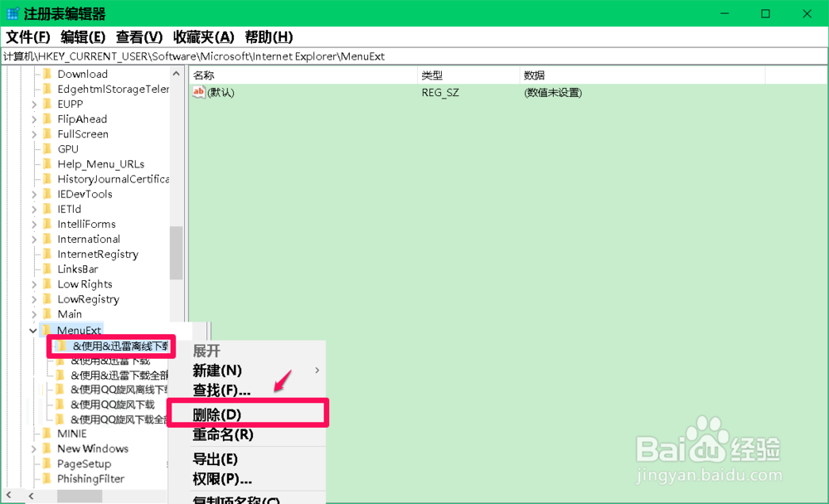Click the Help_Menu_URLs folder icon
This screenshot has width=829, height=504.
point(47,163)
